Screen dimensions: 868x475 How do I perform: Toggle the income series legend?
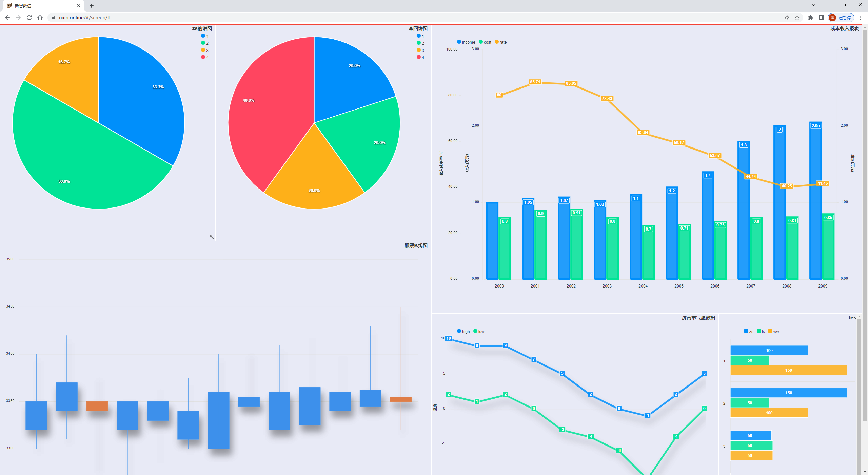(466, 42)
